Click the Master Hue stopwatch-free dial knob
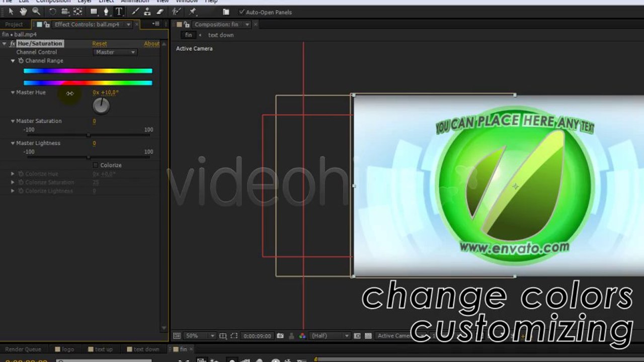Viewport: 644px width, 362px height. coord(101,105)
